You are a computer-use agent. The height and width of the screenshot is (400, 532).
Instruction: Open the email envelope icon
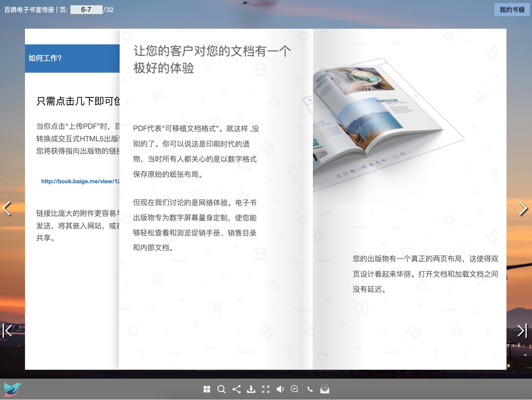coord(325,389)
